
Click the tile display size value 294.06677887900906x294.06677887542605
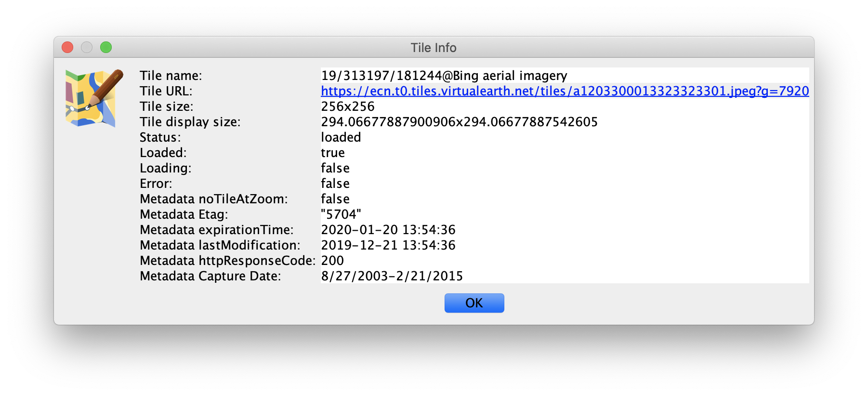click(459, 122)
